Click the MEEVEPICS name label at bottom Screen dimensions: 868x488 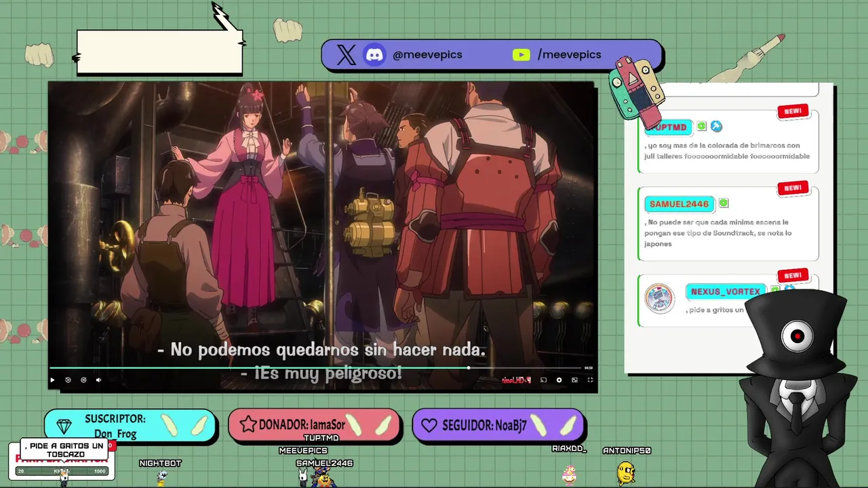click(303, 451)
